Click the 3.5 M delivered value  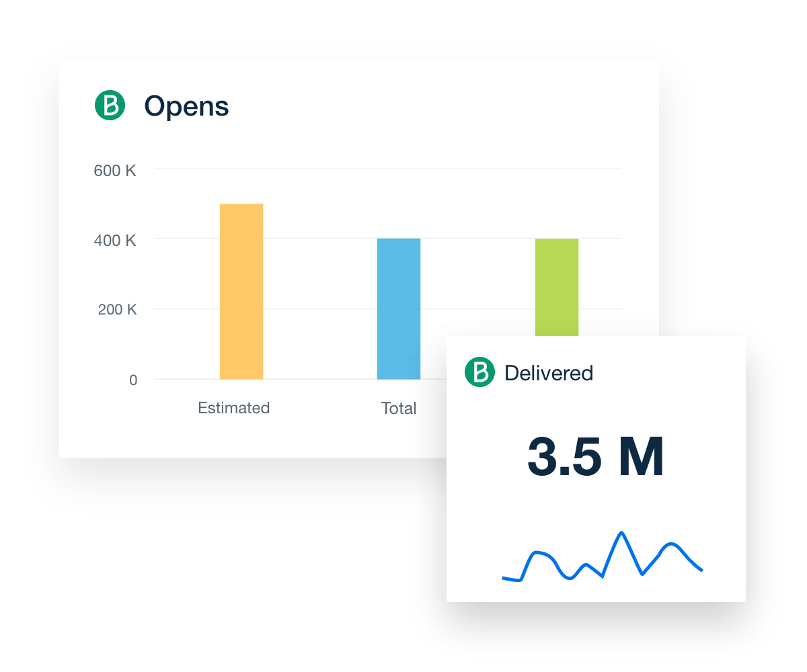[x=595, y=457]
